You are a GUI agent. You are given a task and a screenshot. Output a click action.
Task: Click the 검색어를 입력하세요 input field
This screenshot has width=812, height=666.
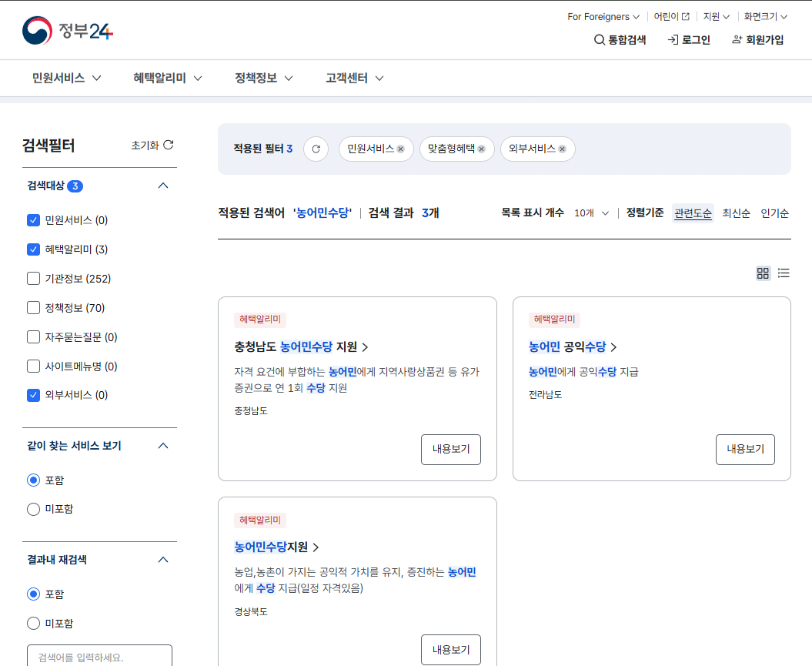(x=99, y=659)
